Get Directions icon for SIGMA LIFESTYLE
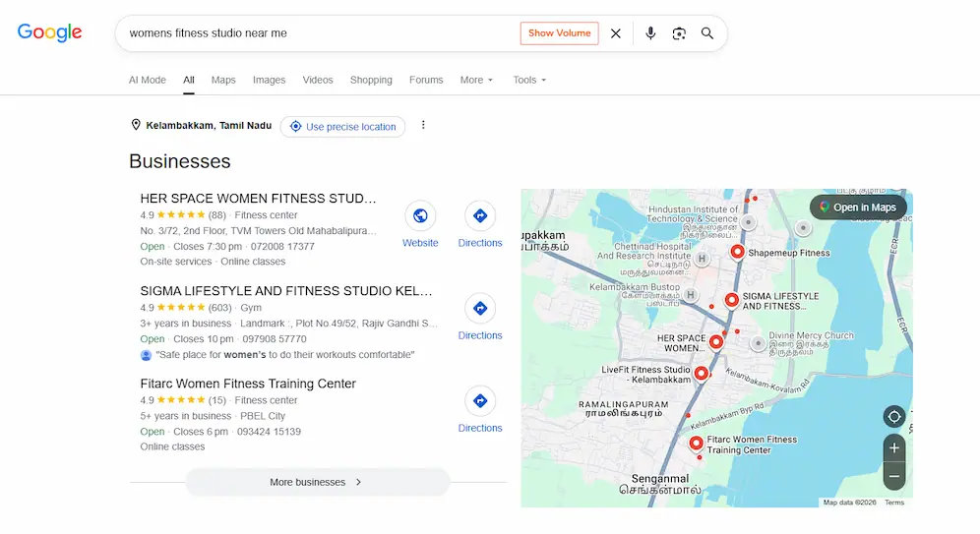 point(480,308)
